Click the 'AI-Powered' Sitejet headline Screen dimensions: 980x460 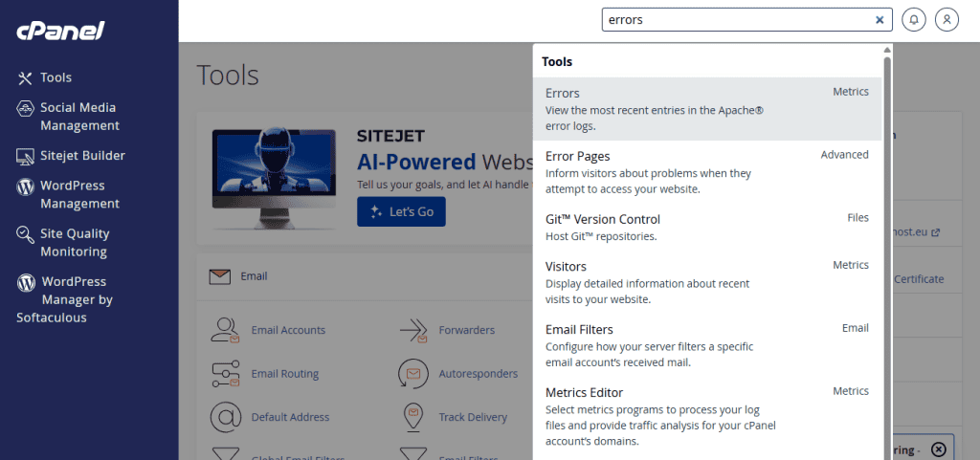coord(416,163)
